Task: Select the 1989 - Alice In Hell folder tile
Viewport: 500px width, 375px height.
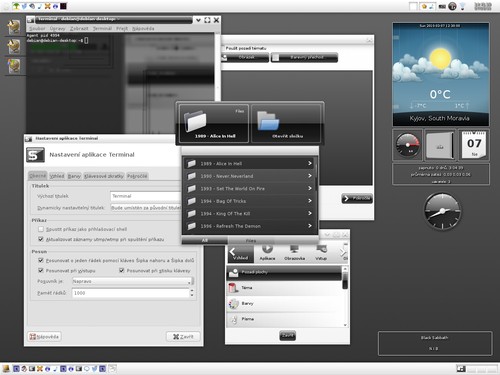Action: pos(214,124)
